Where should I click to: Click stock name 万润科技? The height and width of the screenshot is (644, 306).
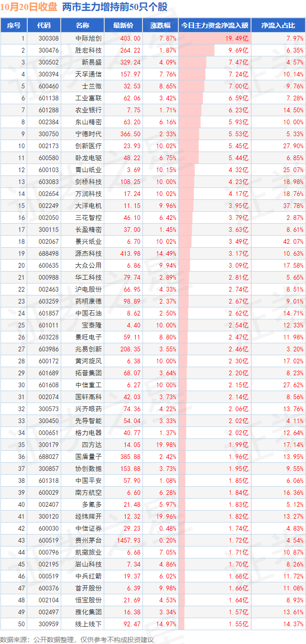click(88, 194)
